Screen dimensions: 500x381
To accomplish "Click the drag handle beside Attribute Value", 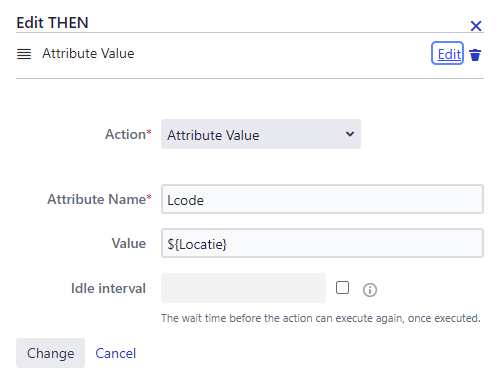I will coord(24,54).
